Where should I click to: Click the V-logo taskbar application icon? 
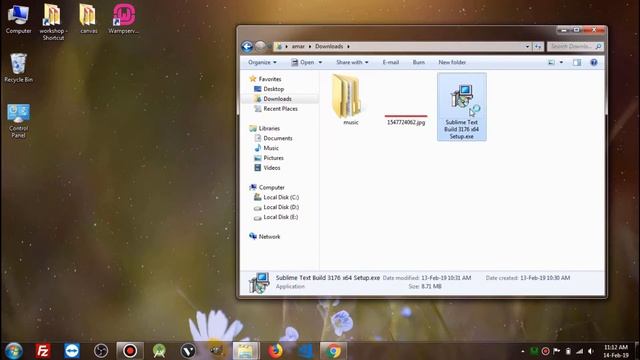click(188, 351)
